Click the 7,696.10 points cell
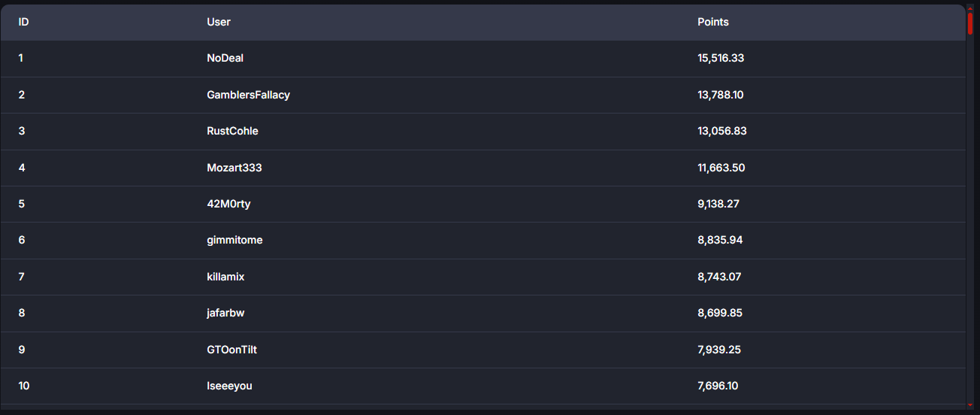The height and width of the screenshot is (415, 980). point(718,386)
